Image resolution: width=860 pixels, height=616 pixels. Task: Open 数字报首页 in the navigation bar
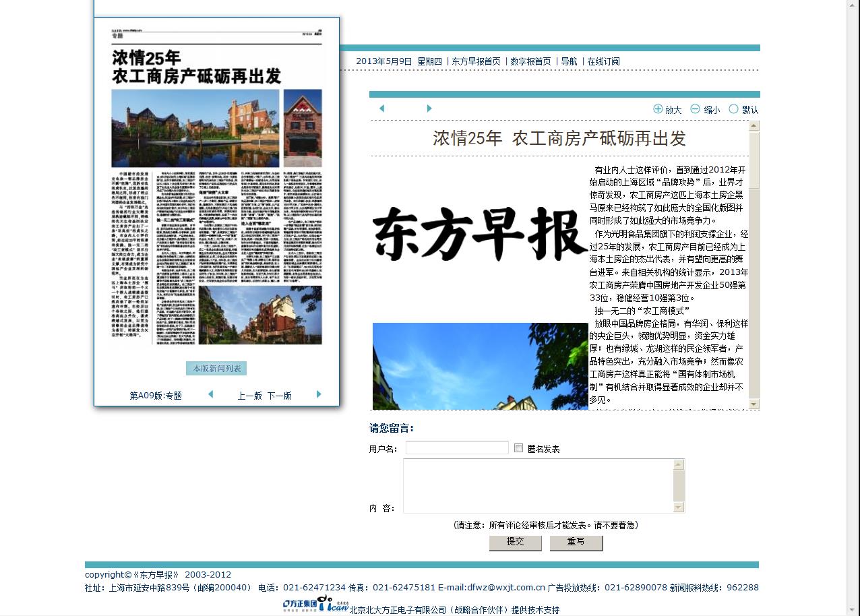pos(530,61)
